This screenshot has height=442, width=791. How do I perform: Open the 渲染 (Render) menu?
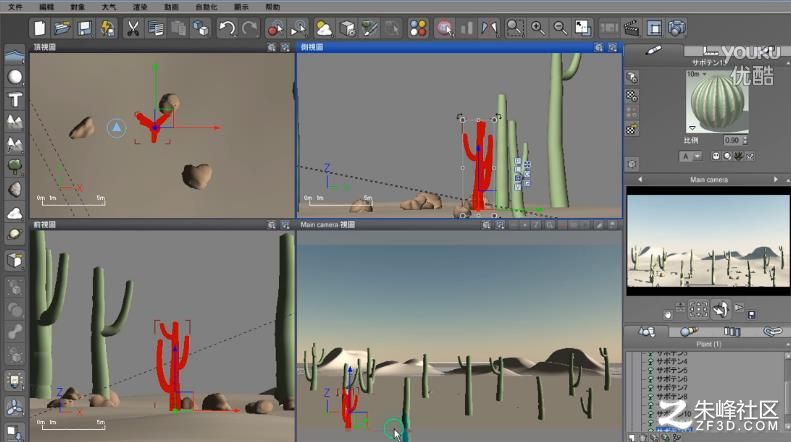[140, 7]
